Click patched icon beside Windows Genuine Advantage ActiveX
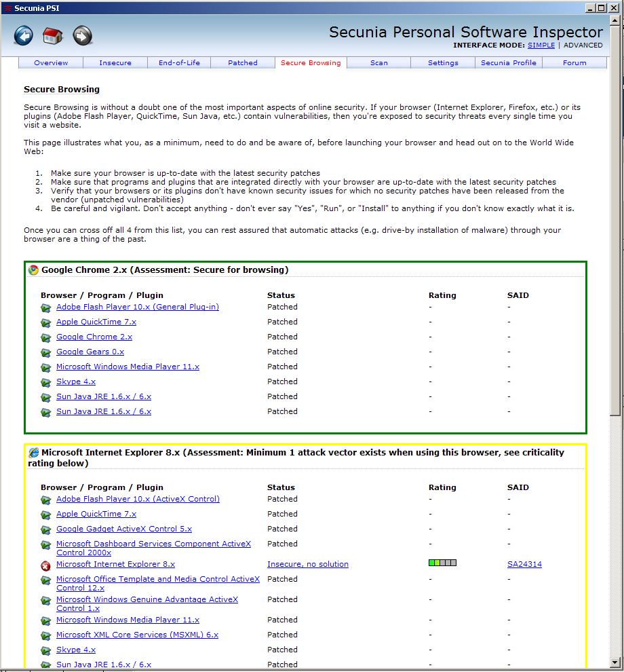Image resolution: width=624 pixels, height=672 pixels. (46, 601)
